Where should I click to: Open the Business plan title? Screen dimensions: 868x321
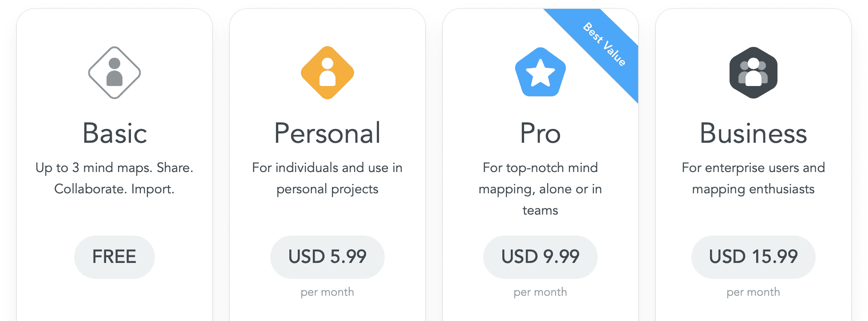[754, 133]
